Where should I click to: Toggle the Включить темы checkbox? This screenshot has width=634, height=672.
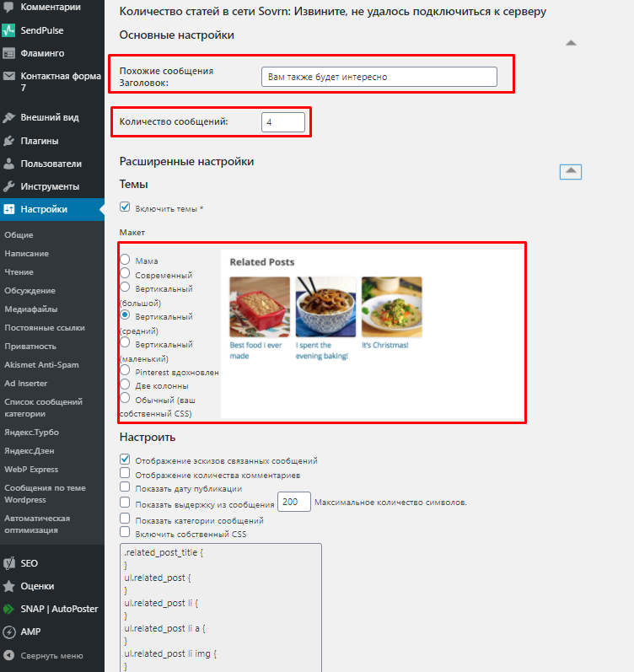[x=125, y=207]
